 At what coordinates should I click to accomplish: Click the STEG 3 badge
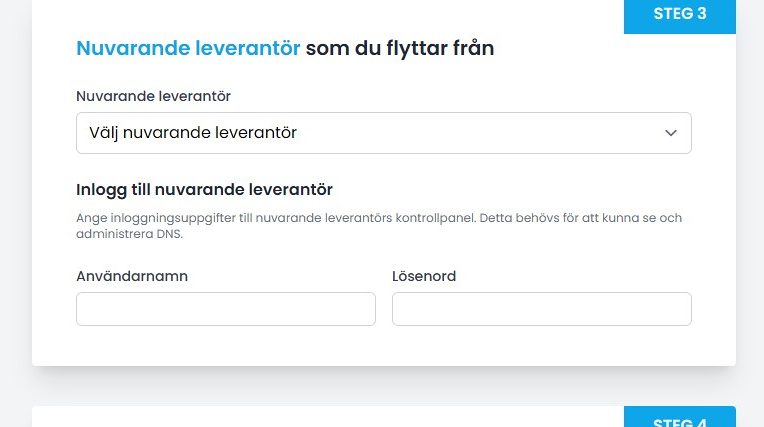679,14
